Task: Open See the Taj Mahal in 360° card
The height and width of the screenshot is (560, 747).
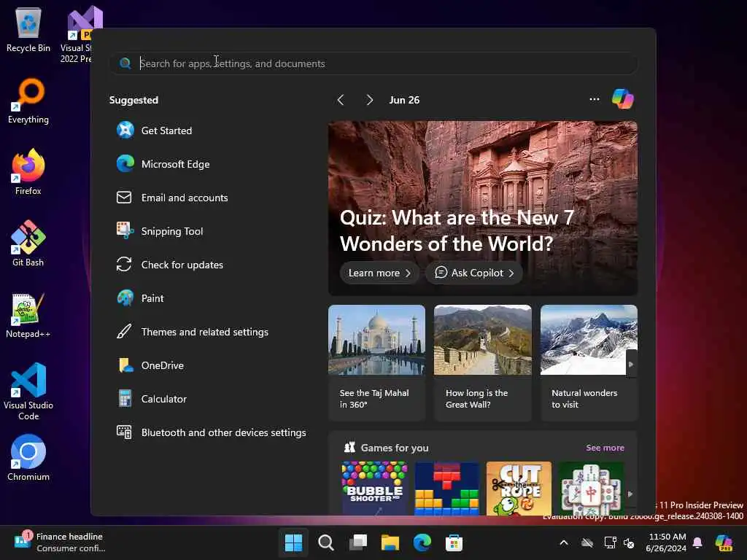Action: pyautogui.click(x=376, y=363)
